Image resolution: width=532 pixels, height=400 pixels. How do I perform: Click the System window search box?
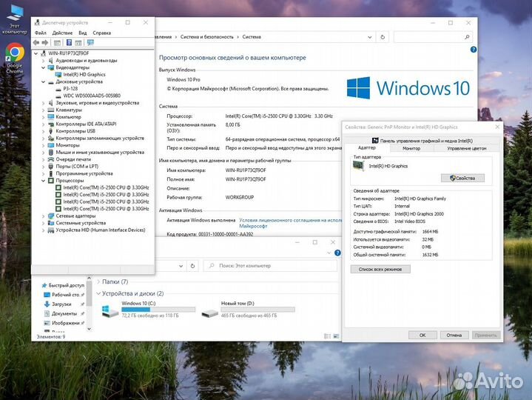click(433, 37)
